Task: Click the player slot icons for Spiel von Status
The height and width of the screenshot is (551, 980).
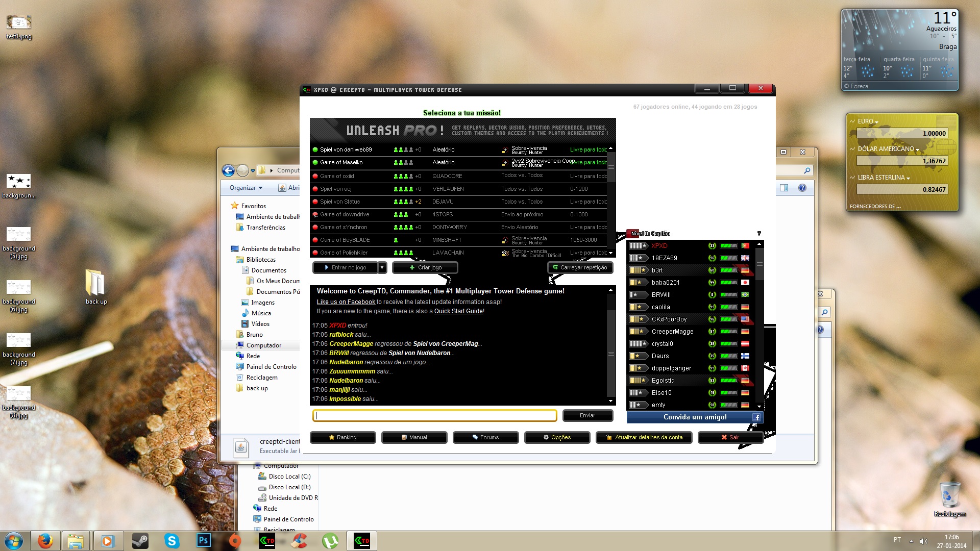Action: point(403,202)
